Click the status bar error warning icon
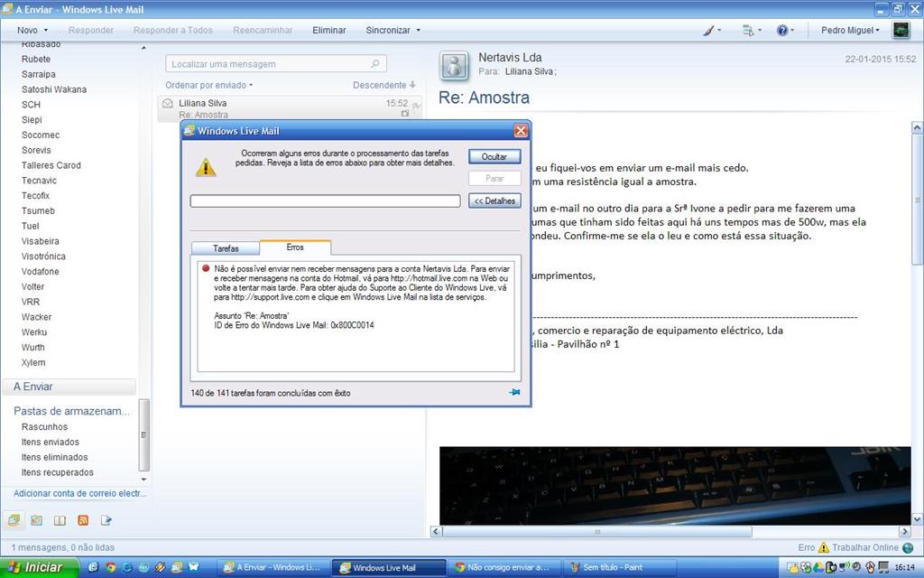This screenshot has height=578, width=924. 823,547
